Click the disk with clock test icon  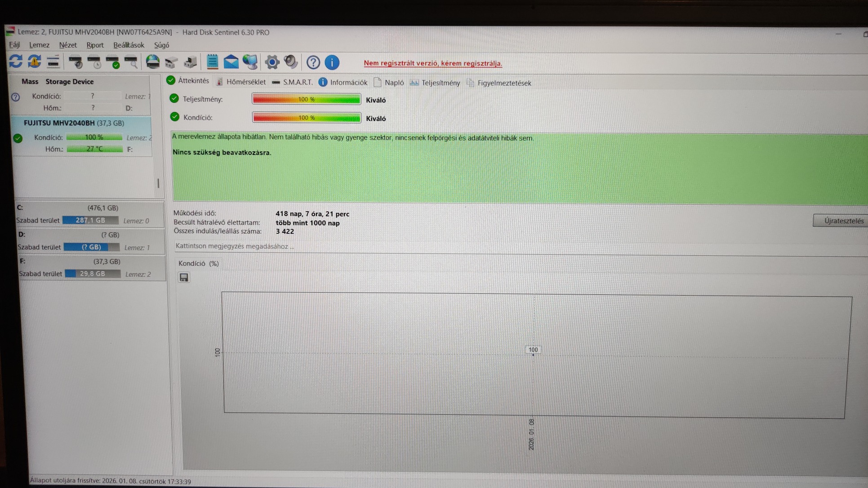[94, 62]
